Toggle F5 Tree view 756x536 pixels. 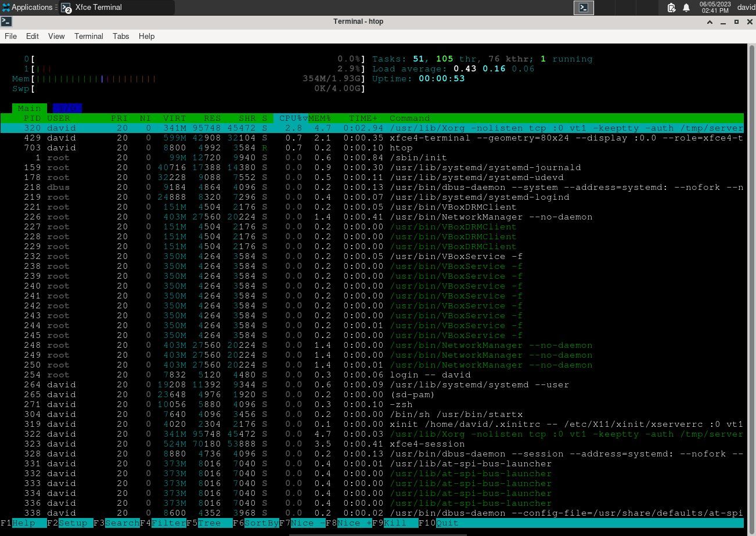coord(209,523)
